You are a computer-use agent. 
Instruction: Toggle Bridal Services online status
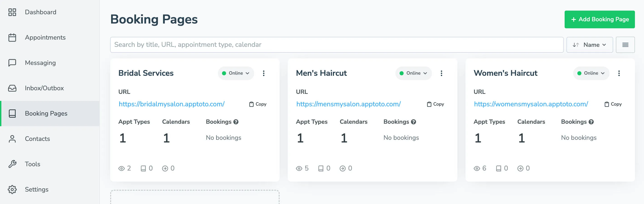tap(235, 73)
